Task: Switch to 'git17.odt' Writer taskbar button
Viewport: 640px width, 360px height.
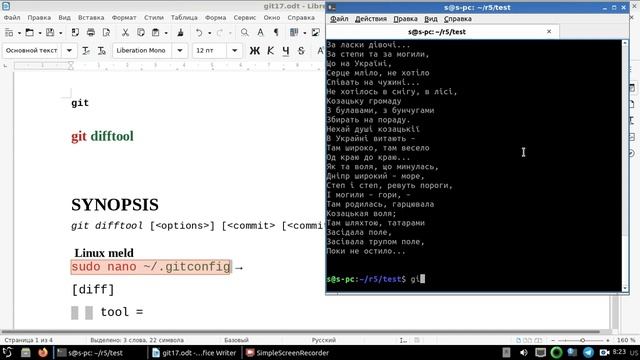Action: pyautogui.click(x=194, y=353)
